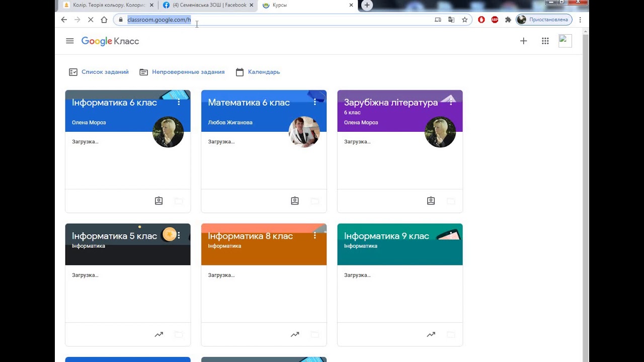
Task: Open the account profile picture
Action: [565, 41]
